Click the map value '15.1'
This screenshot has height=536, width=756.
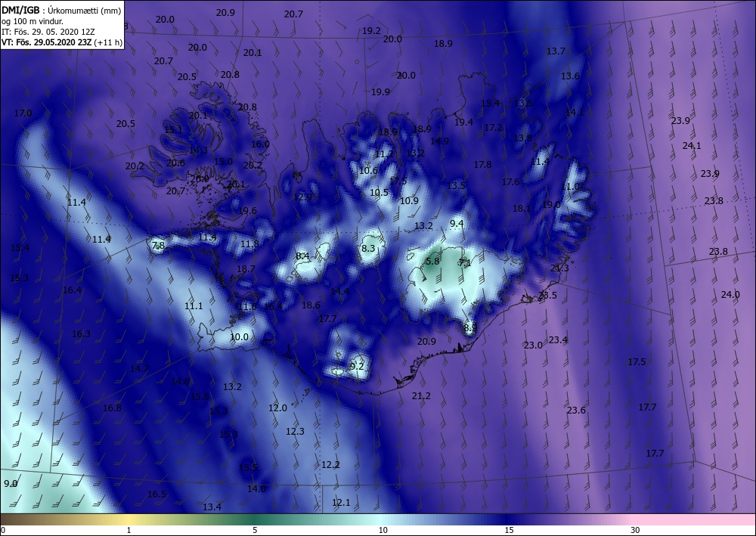point(173,130)
